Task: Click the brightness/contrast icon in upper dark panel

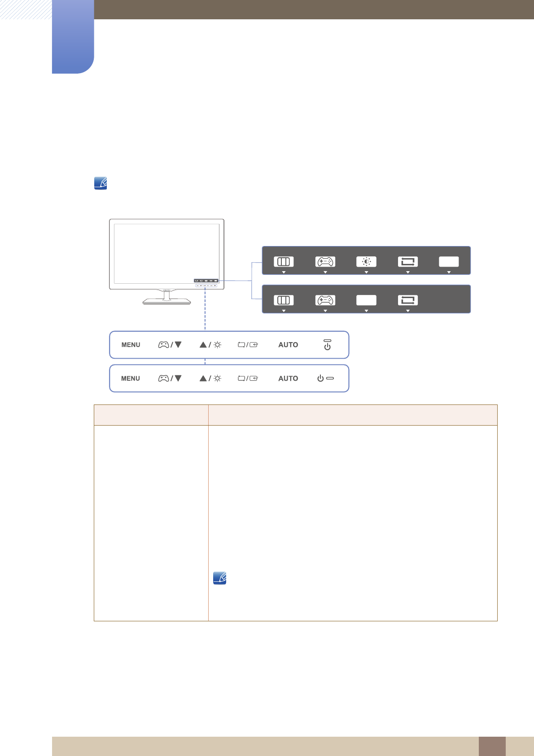Action: pos(366,262)
